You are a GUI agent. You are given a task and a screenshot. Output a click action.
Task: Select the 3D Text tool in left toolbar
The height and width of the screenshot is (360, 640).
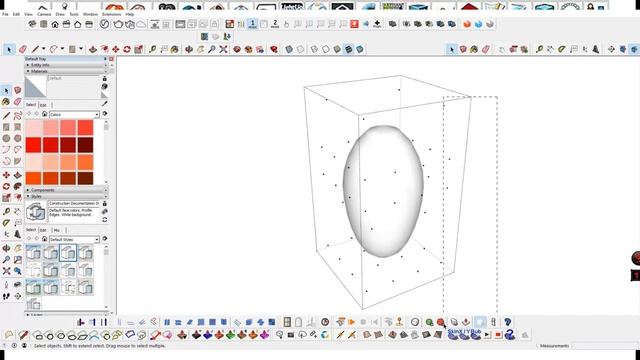pos(18,235)
